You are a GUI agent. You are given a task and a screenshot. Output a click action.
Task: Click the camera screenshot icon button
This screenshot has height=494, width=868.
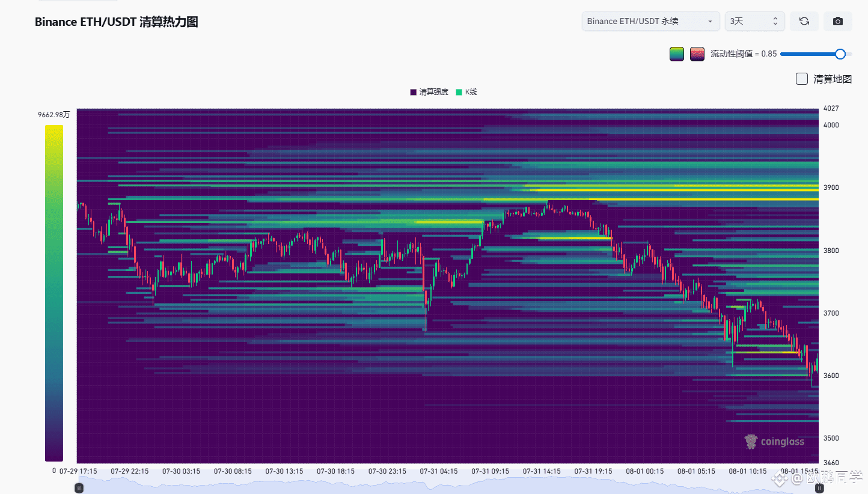(x=837, y=21)
